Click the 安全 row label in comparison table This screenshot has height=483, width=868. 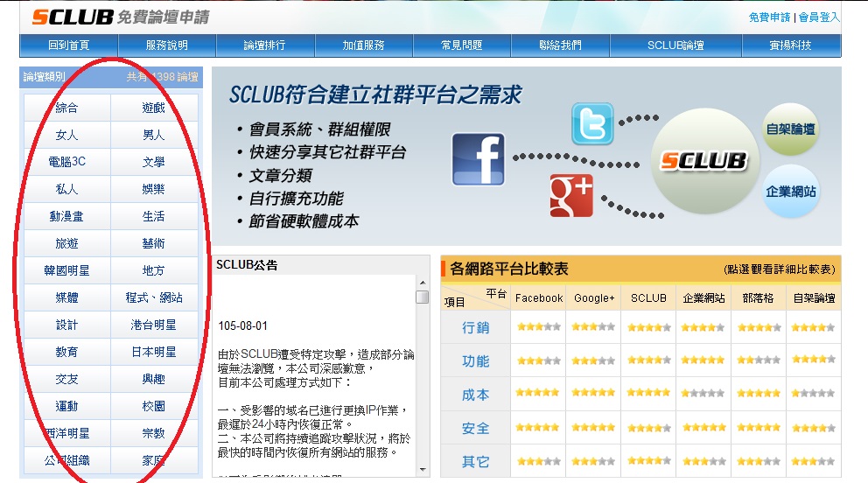coord(475,428)
